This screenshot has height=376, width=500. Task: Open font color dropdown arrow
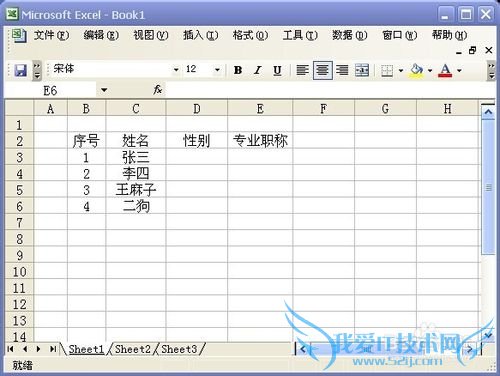coord(459,70)
